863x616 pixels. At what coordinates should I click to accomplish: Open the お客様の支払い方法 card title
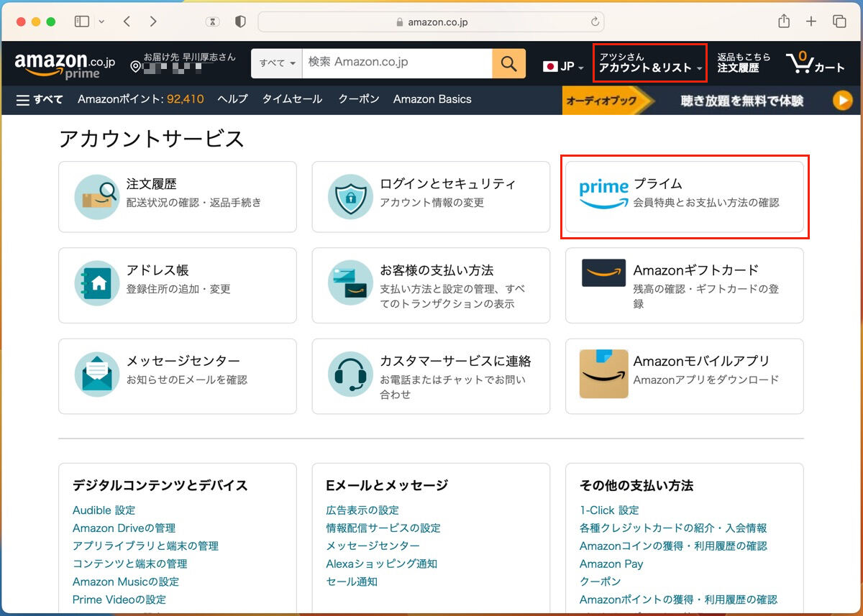pyautogui.click(x=437, y=270)
